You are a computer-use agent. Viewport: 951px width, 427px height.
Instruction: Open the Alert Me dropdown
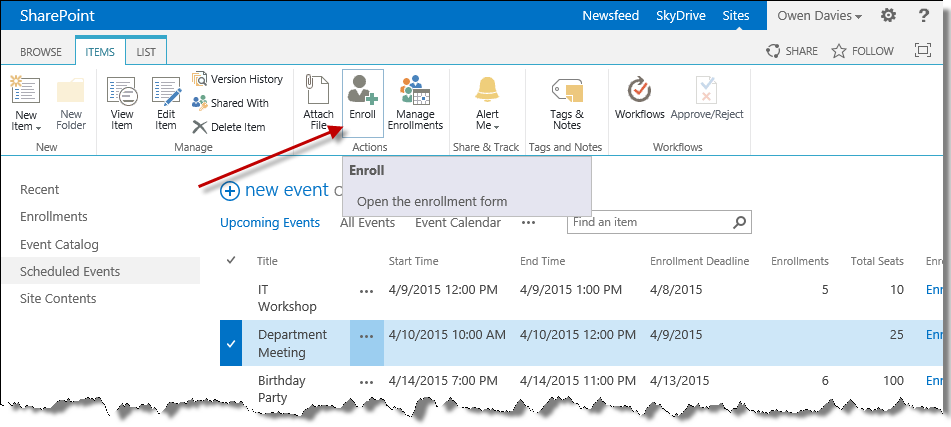click(x=487, y=121)
